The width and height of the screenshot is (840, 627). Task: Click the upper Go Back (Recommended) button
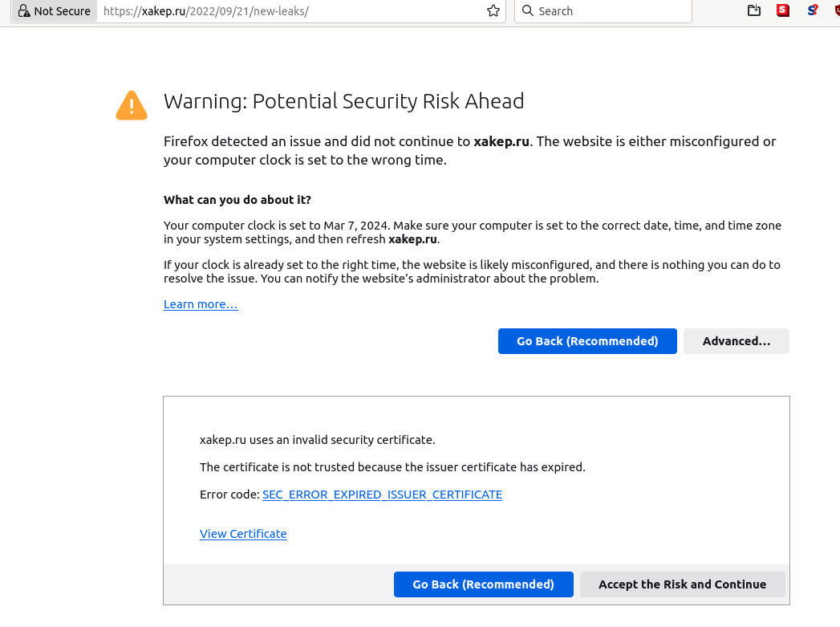587,341
